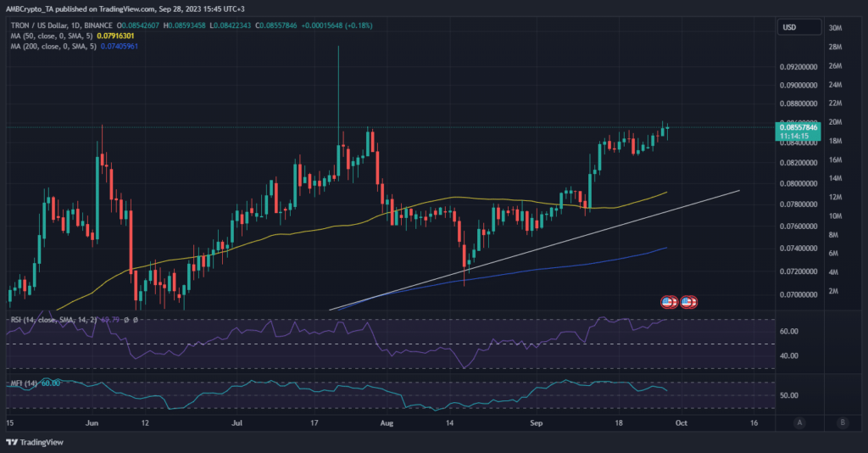Click 'Aug' on the time axis
This screenshot has height=453, width=868.
pos(387,422)
